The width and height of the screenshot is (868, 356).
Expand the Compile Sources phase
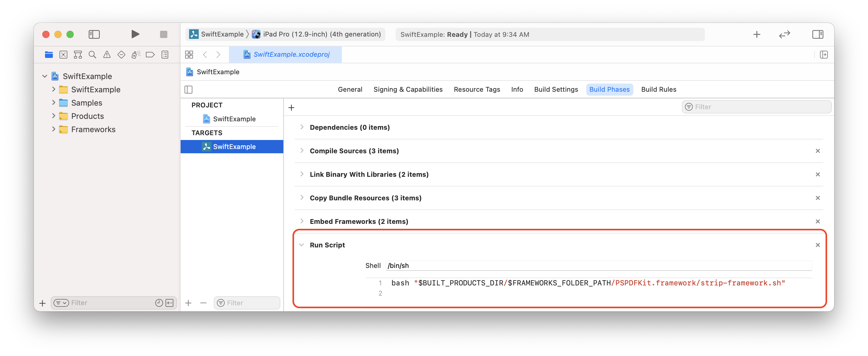pyautogui.click(x=302, y=151)
